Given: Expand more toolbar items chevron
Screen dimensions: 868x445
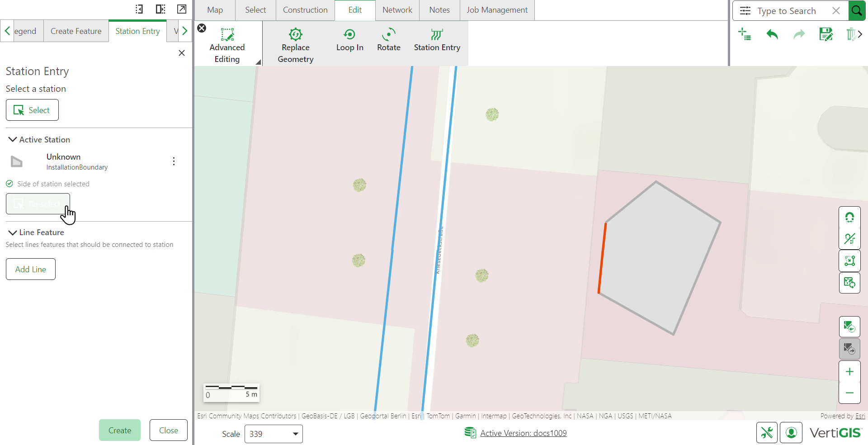Looking at the screenshot, I should [x=860, y=34].
